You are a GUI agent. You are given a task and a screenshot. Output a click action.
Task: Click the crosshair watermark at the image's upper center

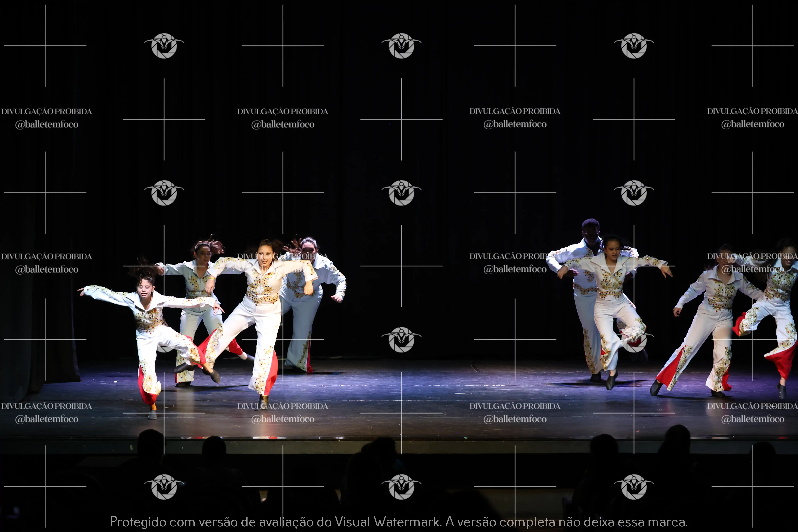click(401, 119)
